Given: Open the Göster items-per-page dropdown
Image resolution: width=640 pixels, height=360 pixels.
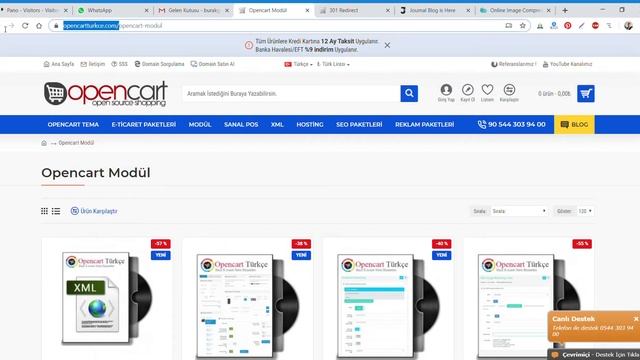Looking at the screenshot, I should coord(585,211).
